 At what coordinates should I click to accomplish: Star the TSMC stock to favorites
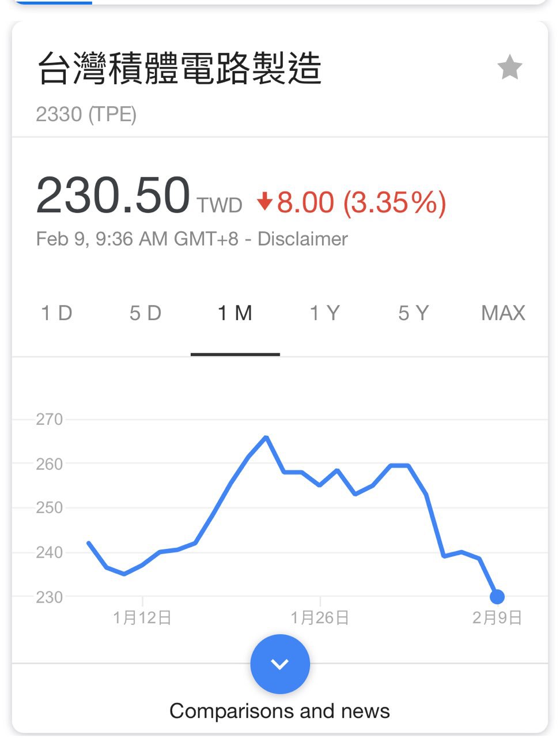(x=509, y=67)
